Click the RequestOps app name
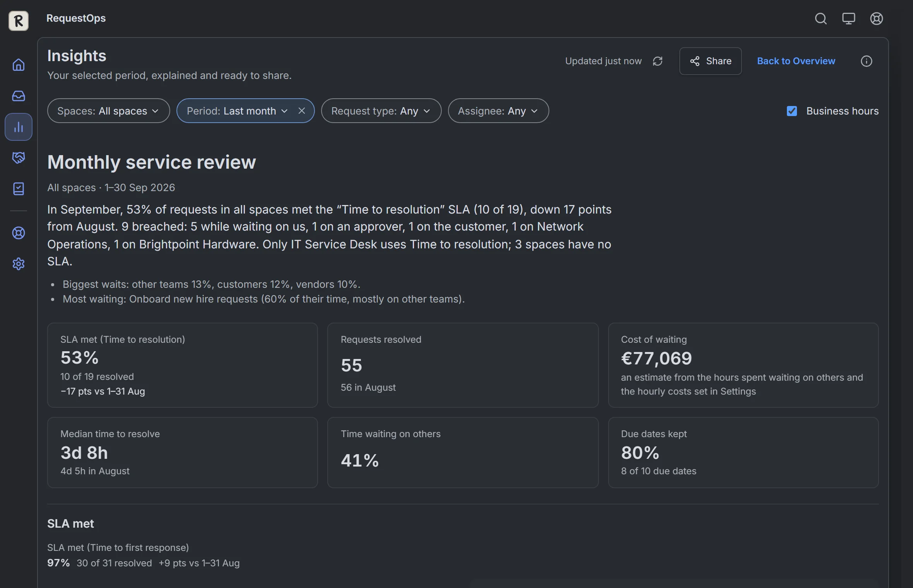 click(x=76, y=18)
